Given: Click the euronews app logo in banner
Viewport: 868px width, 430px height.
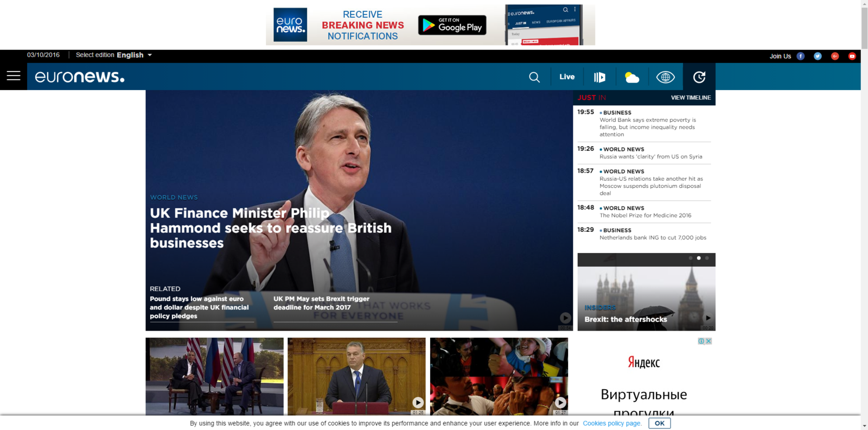Looking at the screenshot, I should pos(290,25).
